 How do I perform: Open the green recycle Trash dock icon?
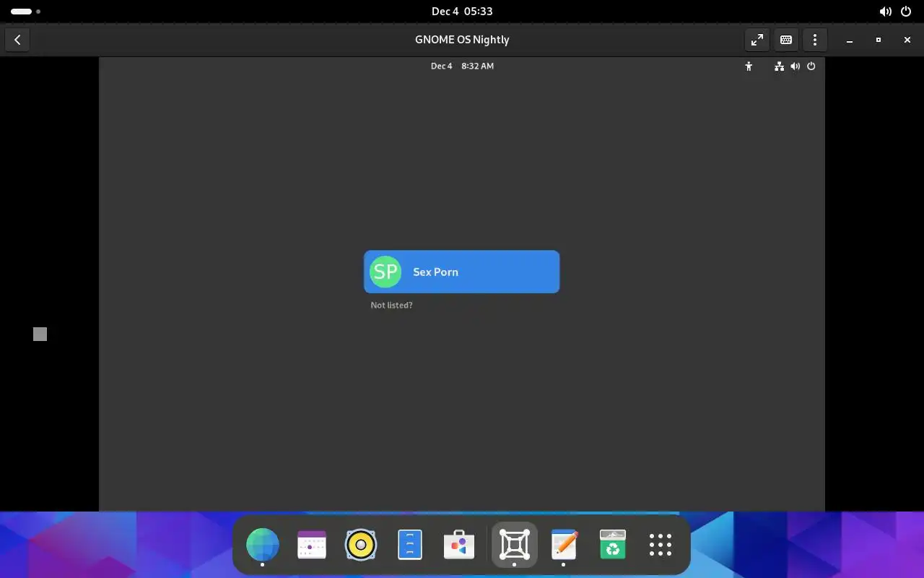point(613,545)
